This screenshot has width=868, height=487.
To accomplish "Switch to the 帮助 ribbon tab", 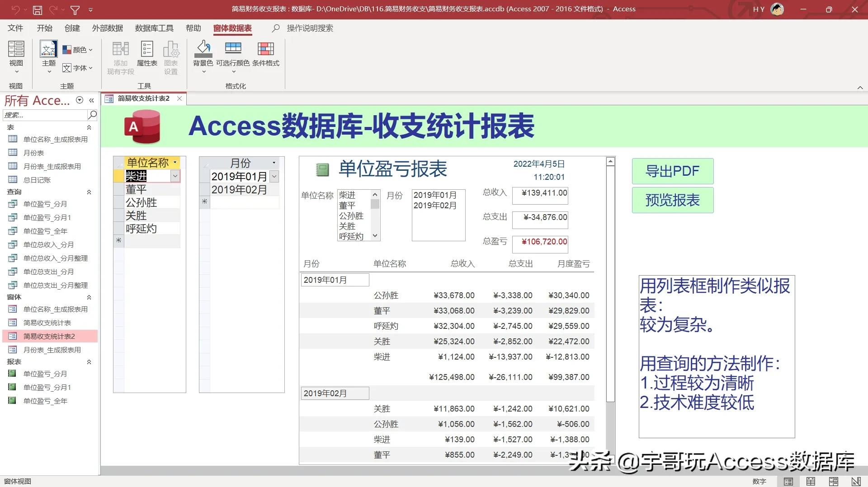I will (193, 28).
